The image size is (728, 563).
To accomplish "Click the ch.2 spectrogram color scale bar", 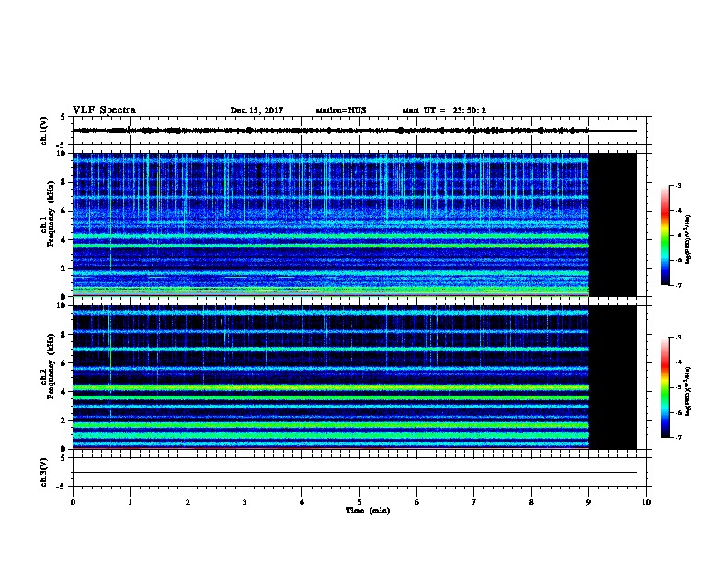I will coord(665,387).
